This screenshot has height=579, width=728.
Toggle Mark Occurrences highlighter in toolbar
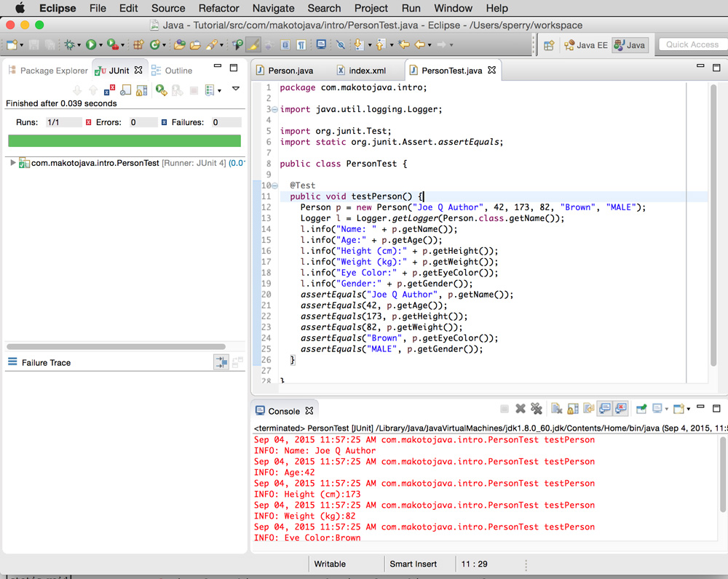pyautogui.click(x=253, y=45)
